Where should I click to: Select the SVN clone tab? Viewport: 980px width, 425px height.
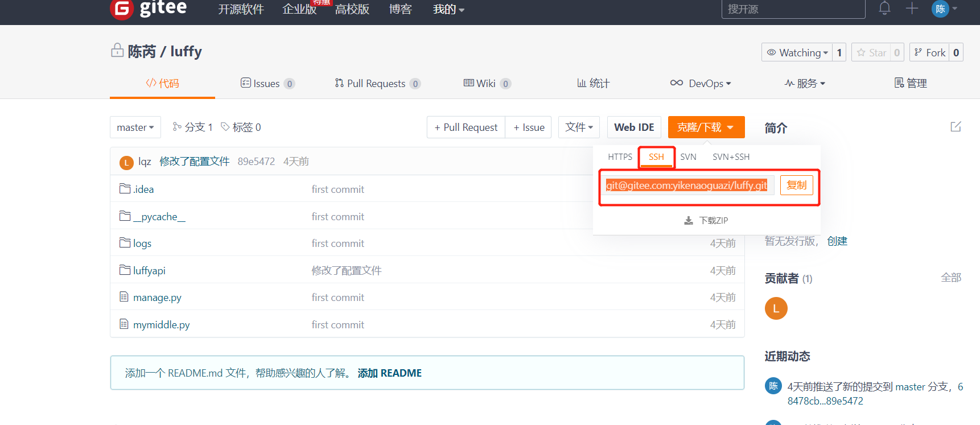(688, 157)
